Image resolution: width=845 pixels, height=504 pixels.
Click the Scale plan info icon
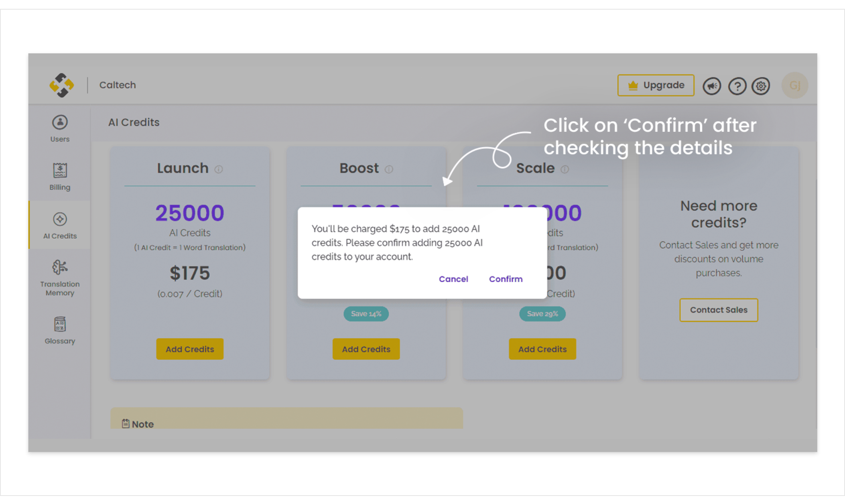[565, 169]
